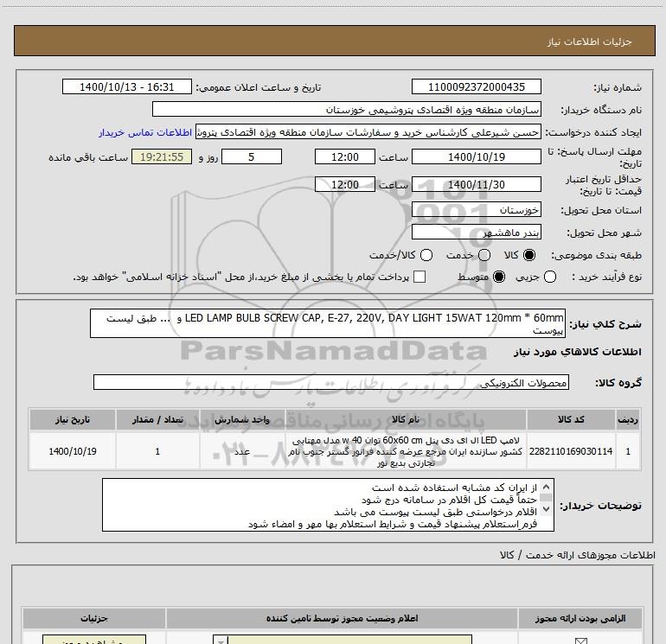Click the جزئیات اطلاعات نیاز page title
The image size is (666, 644).
pos(589,41)
